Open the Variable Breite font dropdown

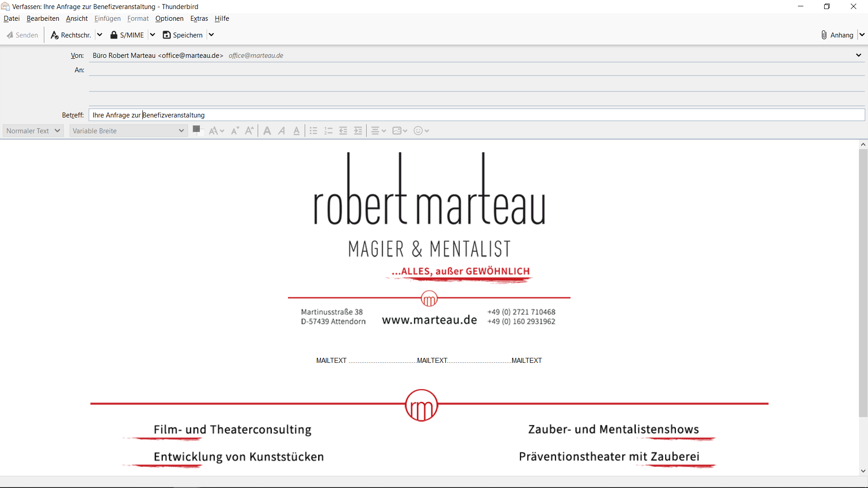pos(128,131)
